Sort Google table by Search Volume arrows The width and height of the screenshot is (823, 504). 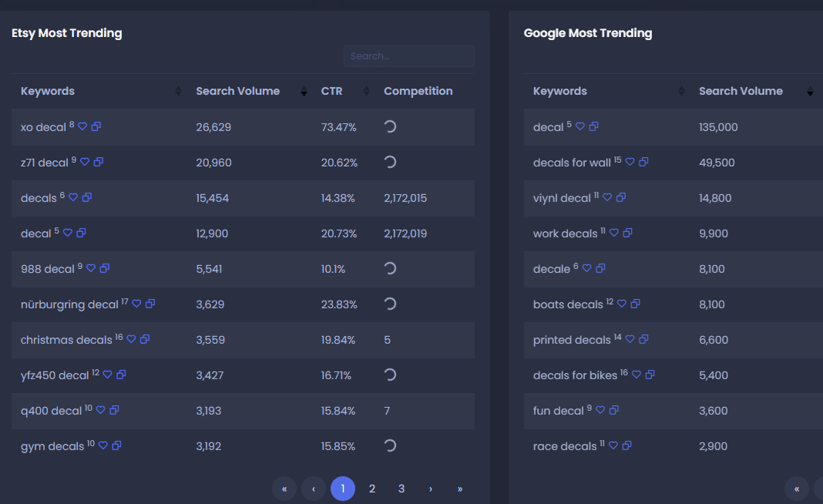(x=810, y=92)
